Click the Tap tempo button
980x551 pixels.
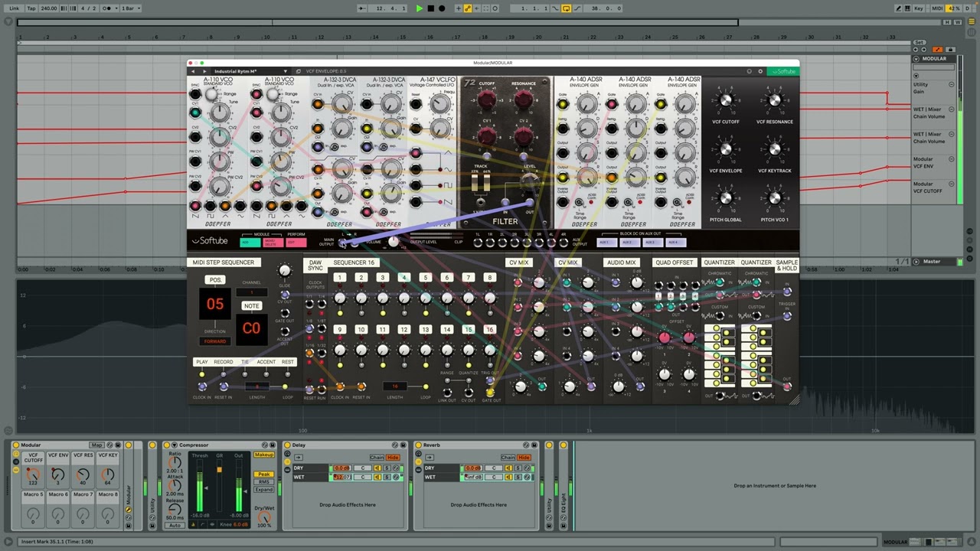31,8
